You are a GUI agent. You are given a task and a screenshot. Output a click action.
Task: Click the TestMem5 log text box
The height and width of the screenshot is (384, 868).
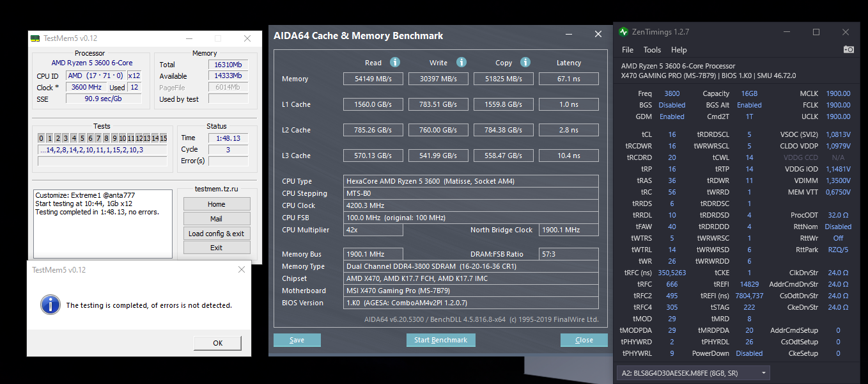(103, 224)
